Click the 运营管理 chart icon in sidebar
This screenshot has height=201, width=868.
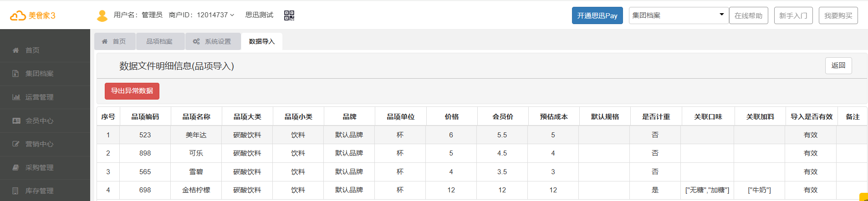pyautogui.click(x=16, y=97)
